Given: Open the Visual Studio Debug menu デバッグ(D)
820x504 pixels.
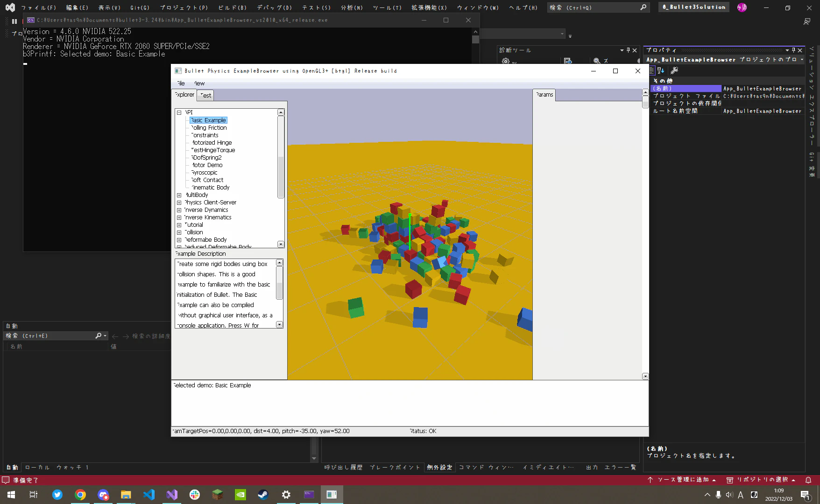Looking at the screenshot, I should coord(274,7).
